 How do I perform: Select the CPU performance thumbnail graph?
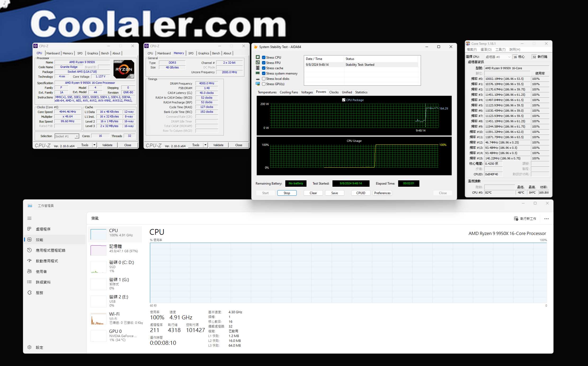(98, 234)
